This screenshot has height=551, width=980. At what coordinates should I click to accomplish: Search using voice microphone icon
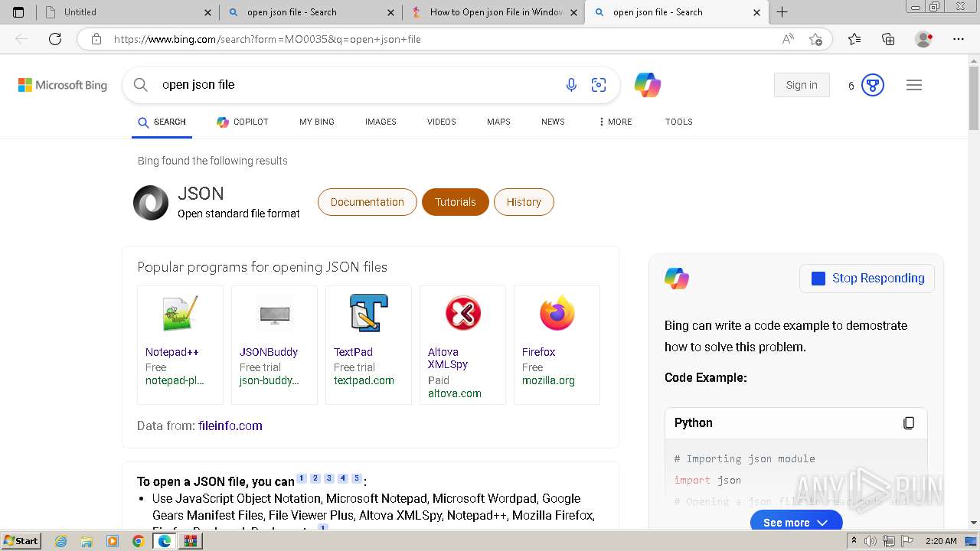click(571, 85)
